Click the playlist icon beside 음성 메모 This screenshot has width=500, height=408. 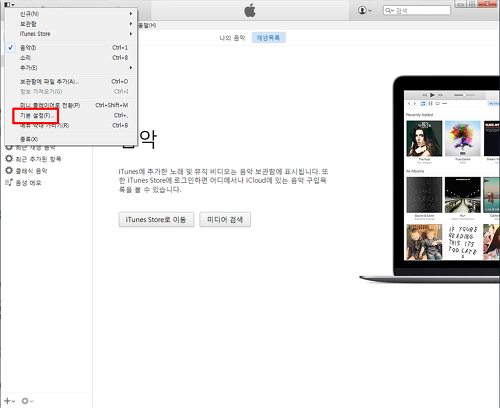tap(9, 183)
